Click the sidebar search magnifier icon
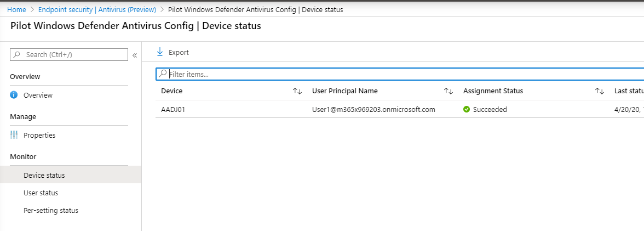 [17, 55]
